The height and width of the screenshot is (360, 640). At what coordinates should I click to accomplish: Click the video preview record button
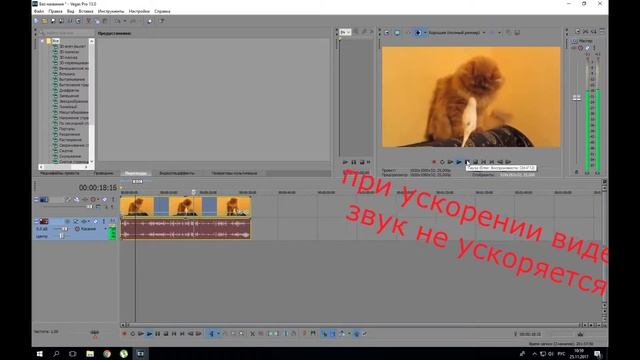click(x=434, y=162)
